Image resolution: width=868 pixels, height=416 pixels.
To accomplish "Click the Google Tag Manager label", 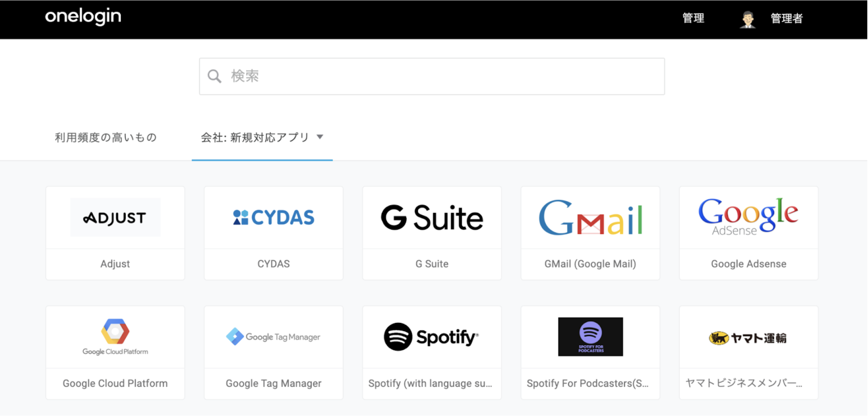I will pos(274,383).
